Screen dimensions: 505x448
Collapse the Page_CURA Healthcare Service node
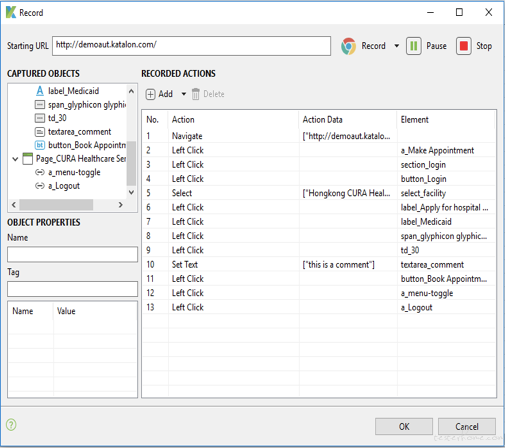pos(15,159)
